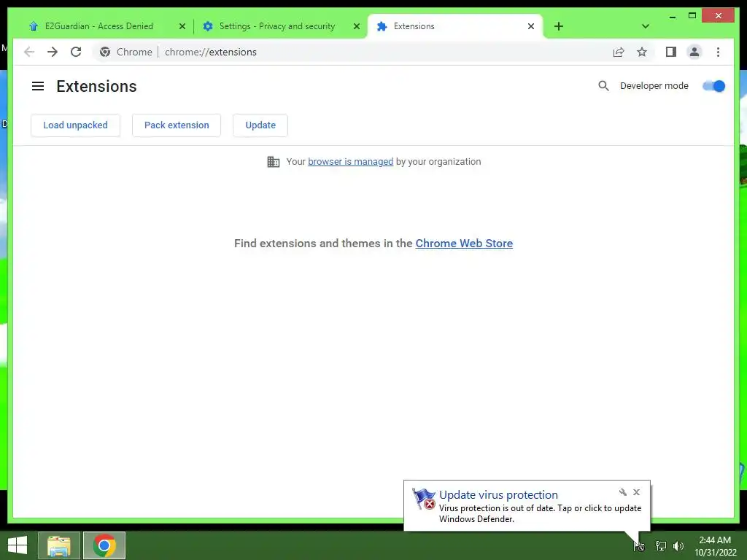The width and height of the screenshot is (747, 560).
Task: Bookmark this tab with the star icon
Action: [642, 52]
